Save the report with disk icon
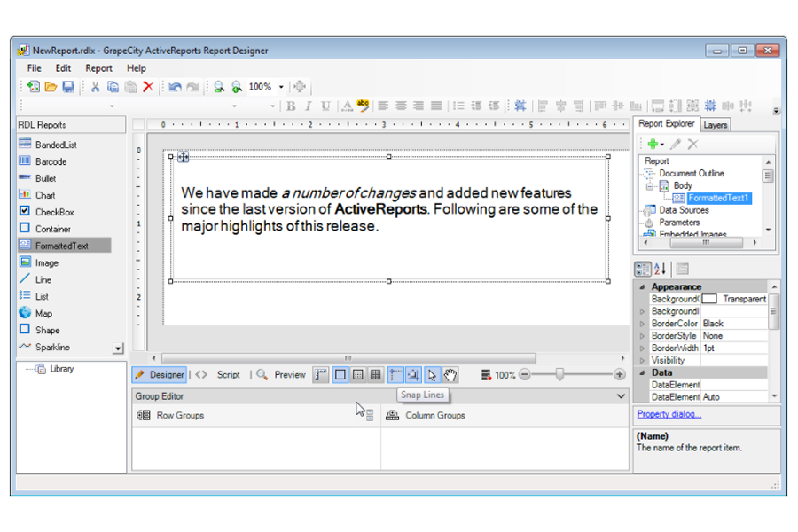Screen dimensions: 798x532 tap(68, 87)
